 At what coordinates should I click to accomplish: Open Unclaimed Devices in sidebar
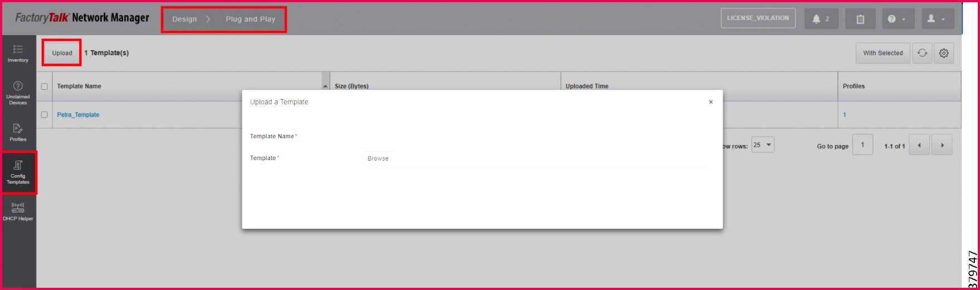[18, 93]
